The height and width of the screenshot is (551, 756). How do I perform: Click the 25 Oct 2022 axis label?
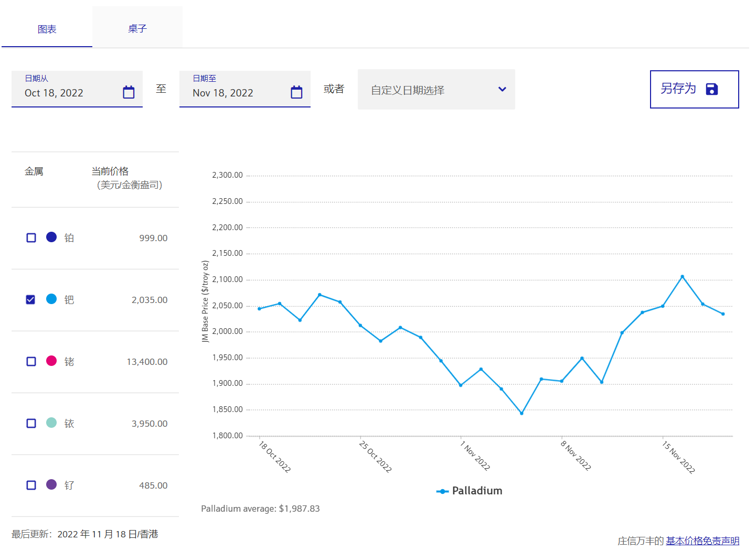376,456
